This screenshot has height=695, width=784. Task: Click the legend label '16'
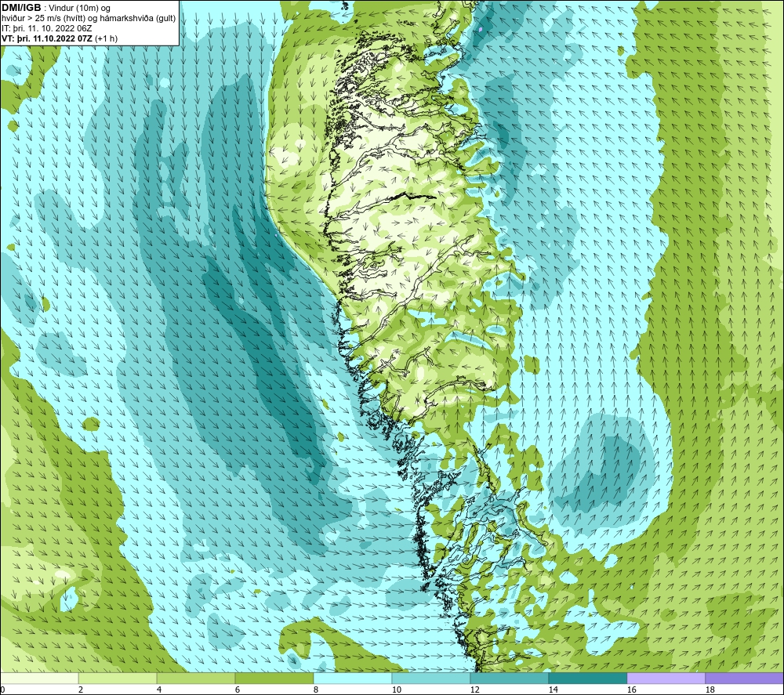pos(631,690)
